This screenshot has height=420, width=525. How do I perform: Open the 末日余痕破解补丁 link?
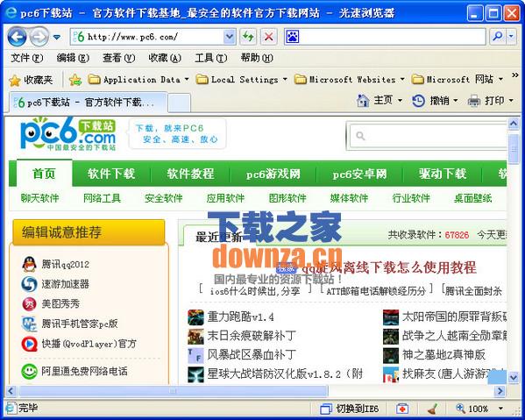click(252, 336)
